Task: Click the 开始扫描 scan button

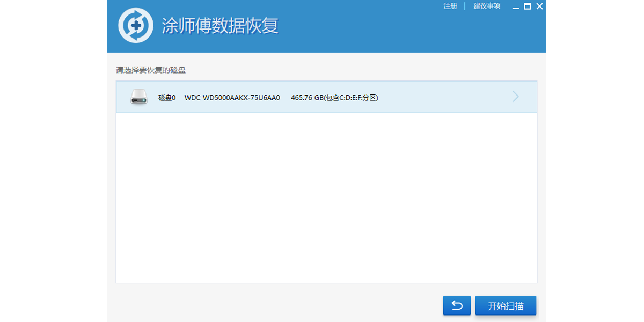Action: 505,305
